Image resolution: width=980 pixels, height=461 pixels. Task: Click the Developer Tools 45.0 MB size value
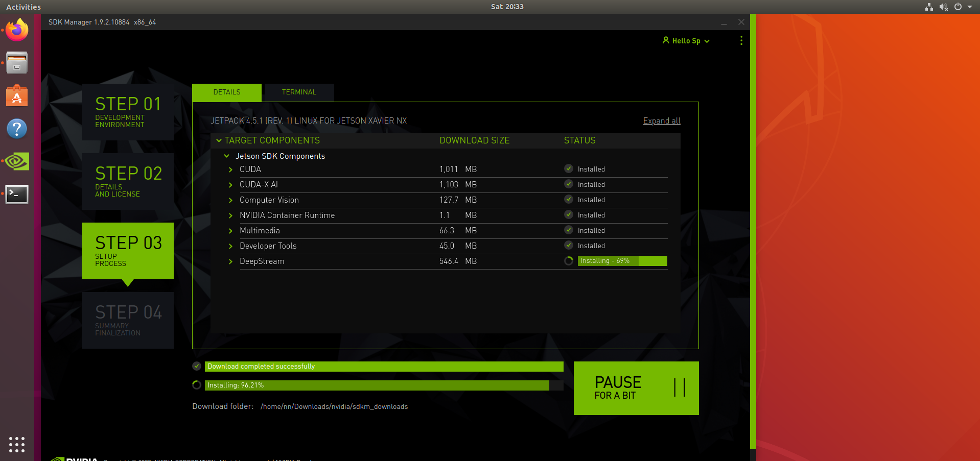coord(458,246)
